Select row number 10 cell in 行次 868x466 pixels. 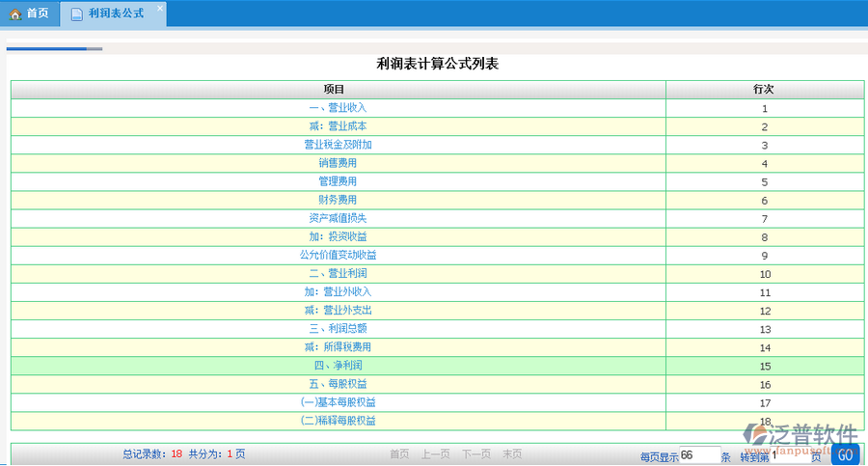tap(765, 274)
